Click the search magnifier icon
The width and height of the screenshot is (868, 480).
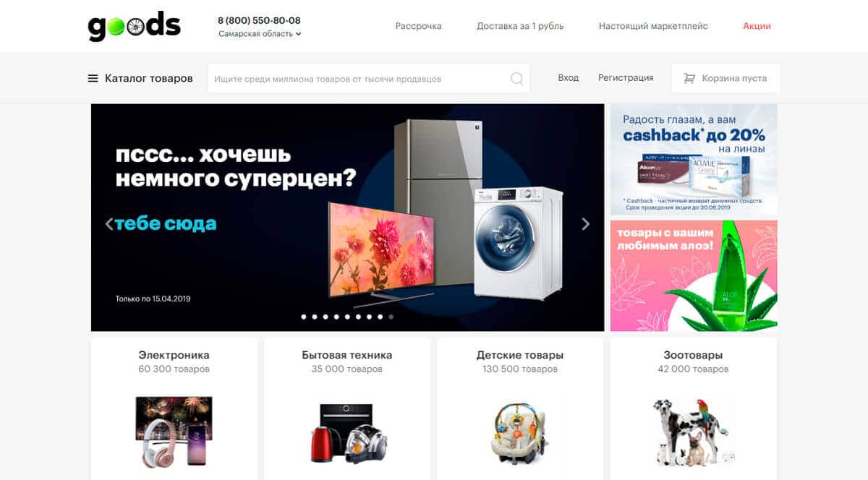click(516, 79)
